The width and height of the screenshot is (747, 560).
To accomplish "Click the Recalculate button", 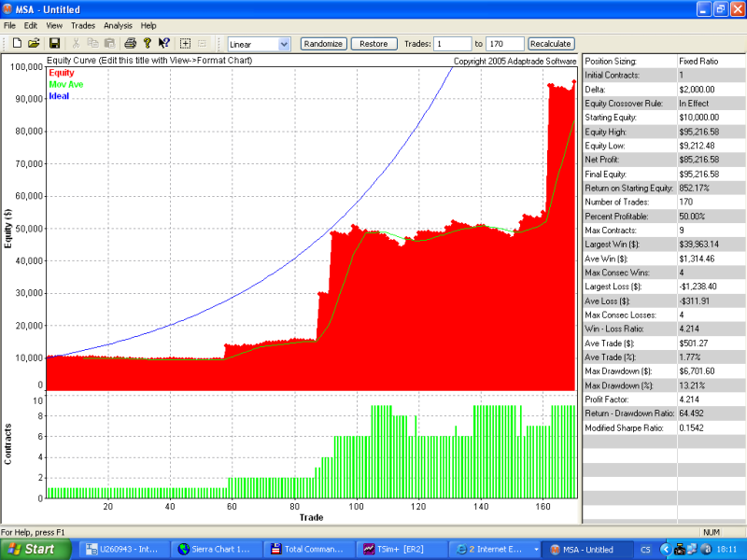I will 551,44.
